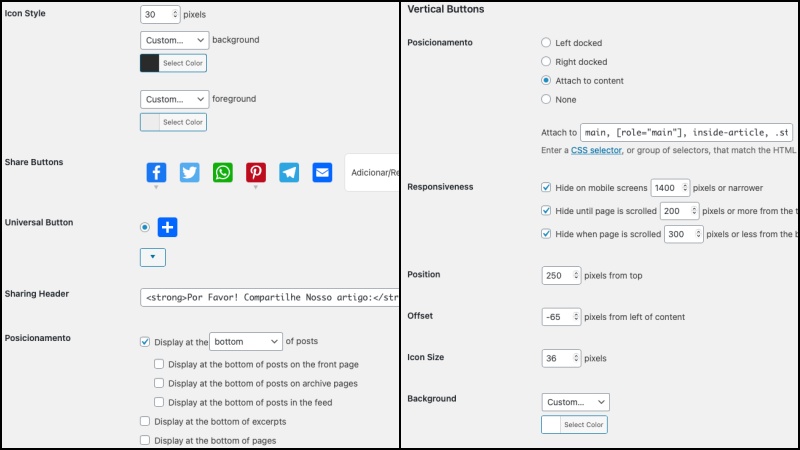Open the Vertical Buttons Background Custom dropdown
Screen dimensions: 800x450
tap(575, 402)
